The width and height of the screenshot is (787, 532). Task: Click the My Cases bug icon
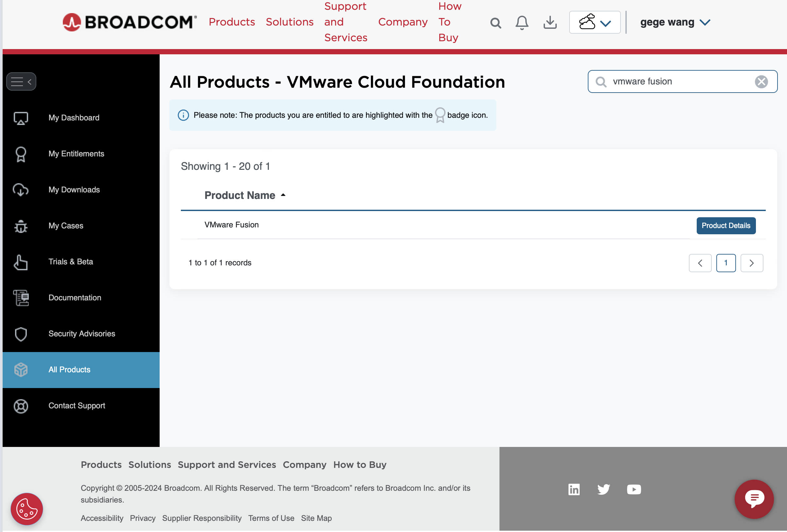21,226
